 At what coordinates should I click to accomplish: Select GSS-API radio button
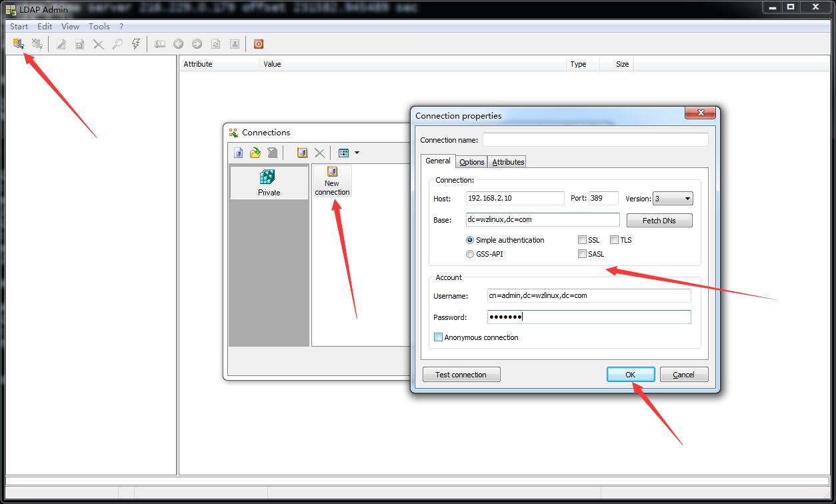click(x=470, y=254)
